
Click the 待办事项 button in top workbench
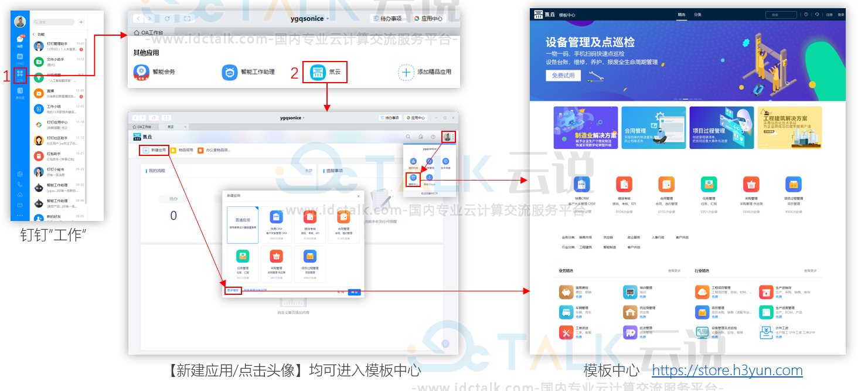[x=389, y=19]
